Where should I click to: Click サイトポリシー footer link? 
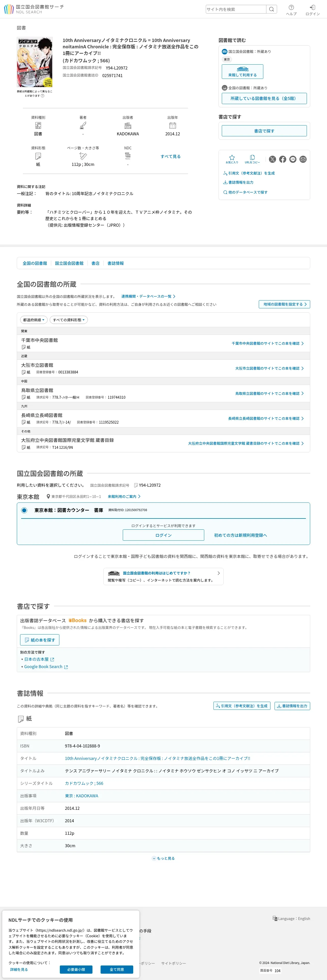174,963
